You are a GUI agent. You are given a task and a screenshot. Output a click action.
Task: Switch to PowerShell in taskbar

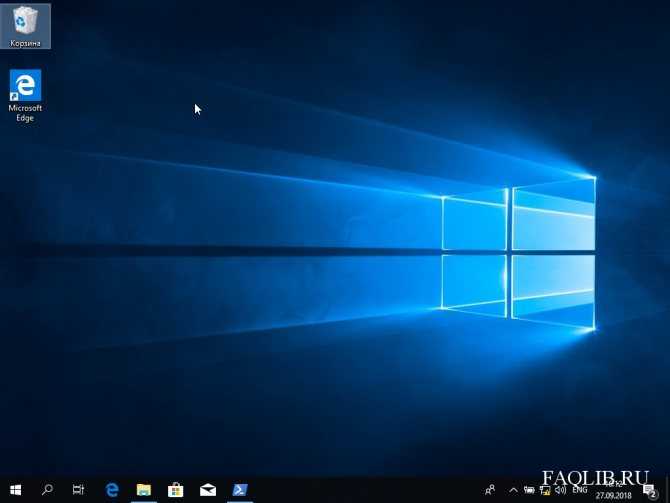(240, 490)
